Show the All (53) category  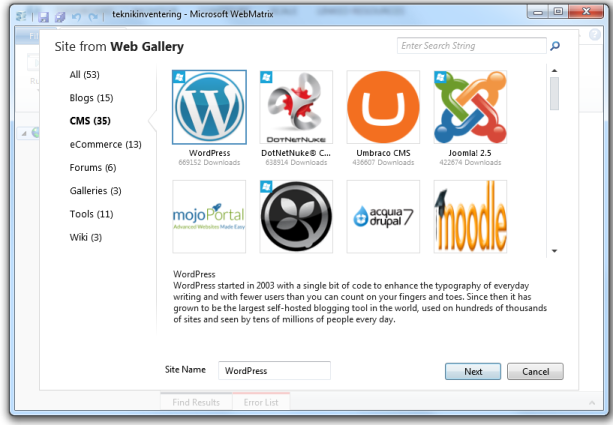click(84, 75)
